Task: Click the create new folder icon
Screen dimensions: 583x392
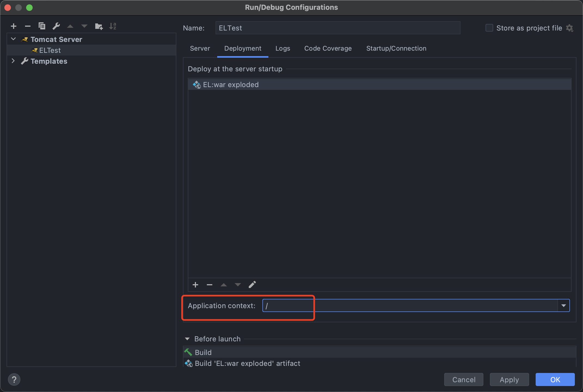Action: tap(99, 26)
